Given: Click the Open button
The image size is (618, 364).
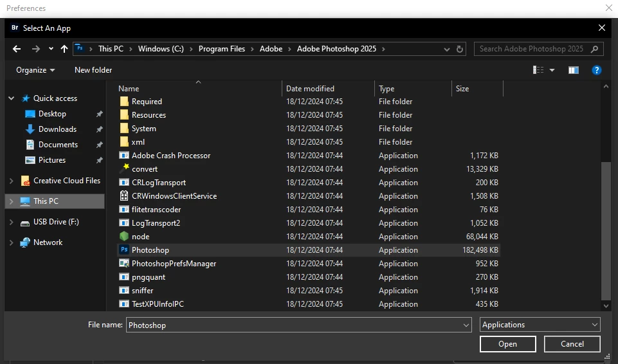Looking at the screenshot, I should click(x=507, y=344).
